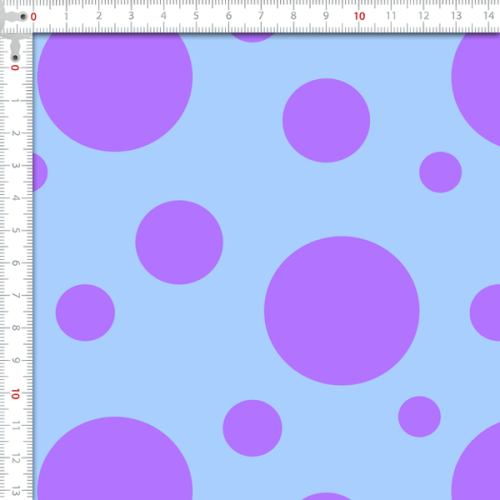Select the medium purple circle beneath ruler mark 9

326,120
